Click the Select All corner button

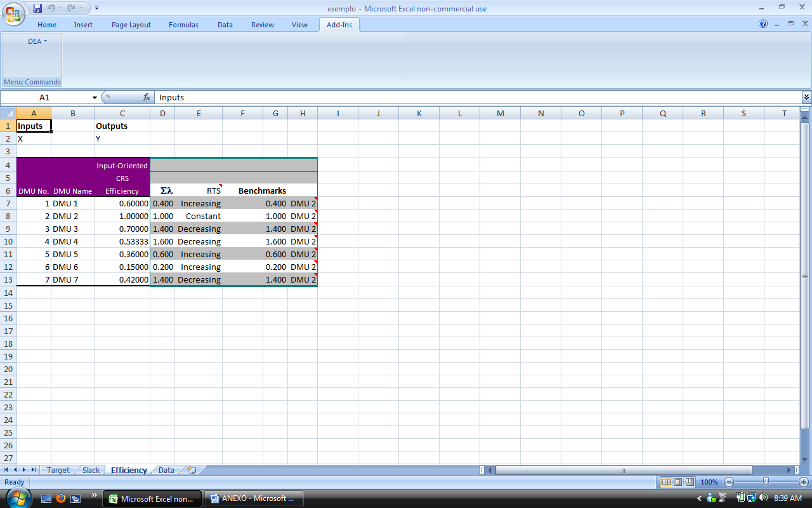coord(8,113)
